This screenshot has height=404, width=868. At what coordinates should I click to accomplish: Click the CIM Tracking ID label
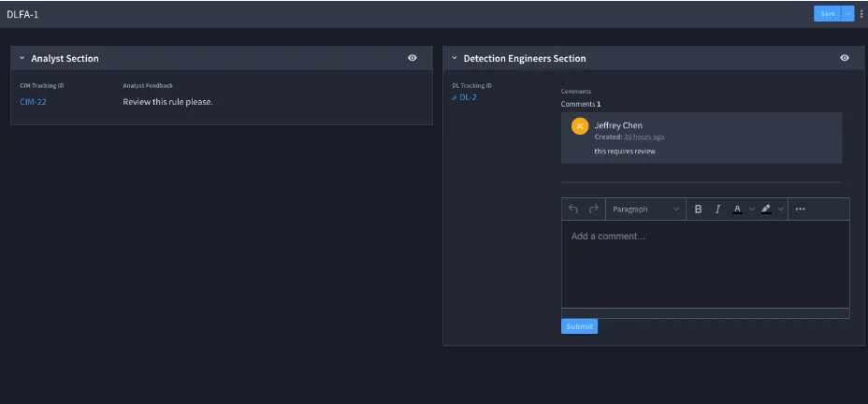(x=42, y=86)
